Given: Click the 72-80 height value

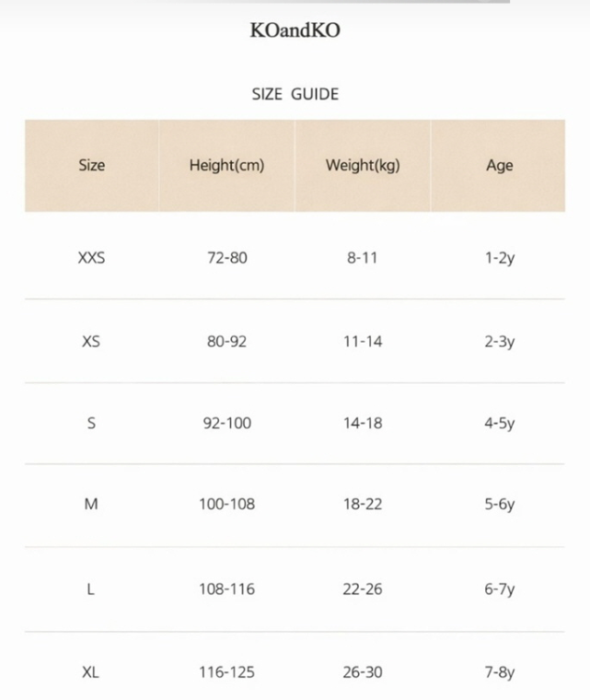Looking at the screenshot, I should [226, 258].
